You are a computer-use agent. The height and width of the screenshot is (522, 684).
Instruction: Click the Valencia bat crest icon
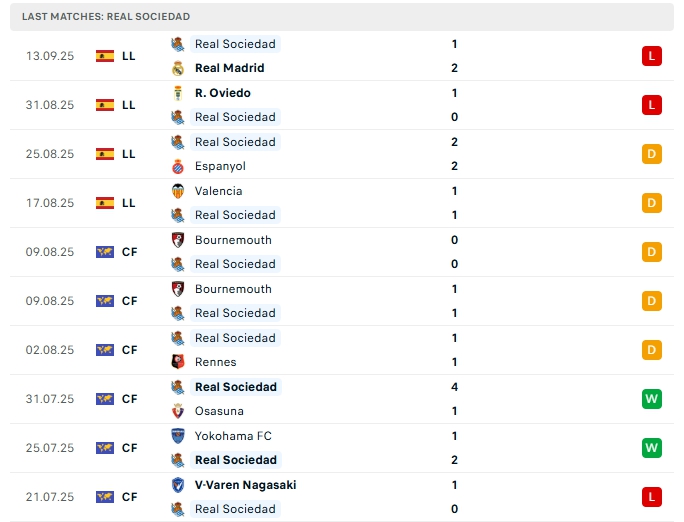177,191
